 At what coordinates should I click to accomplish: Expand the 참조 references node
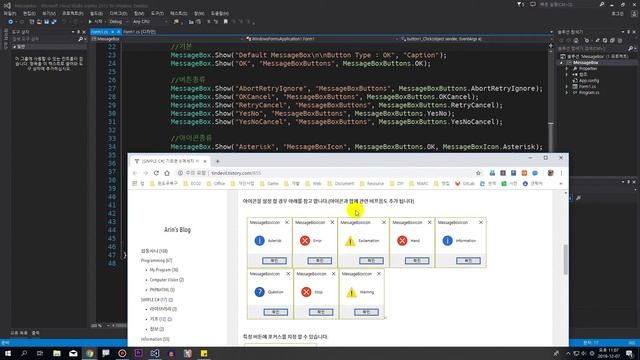click(x=567, y=75)
